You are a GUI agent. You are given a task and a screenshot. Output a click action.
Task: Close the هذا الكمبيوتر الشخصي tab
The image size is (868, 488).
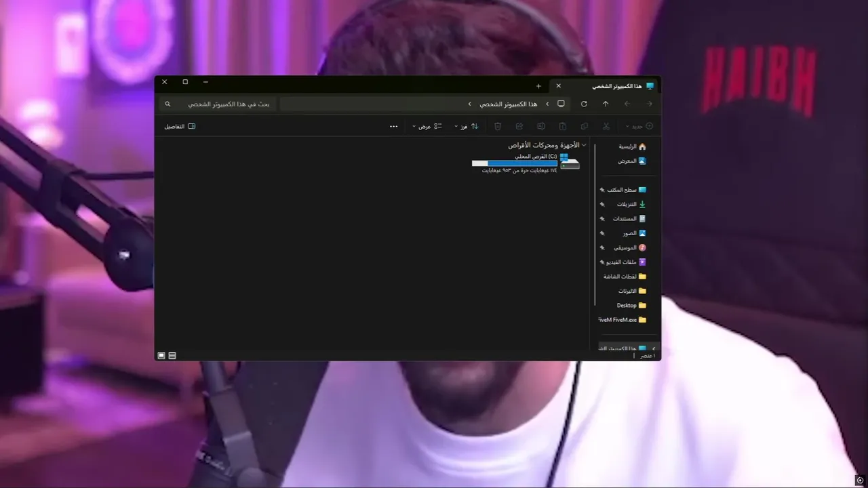click(558, 86)
